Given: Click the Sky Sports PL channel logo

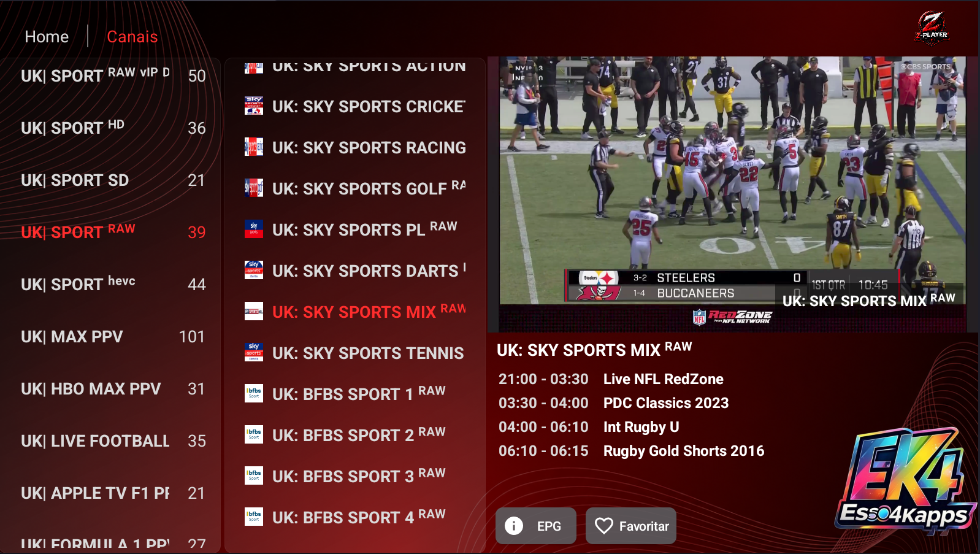Looking at the screenshot, I should tap(254, 229).
